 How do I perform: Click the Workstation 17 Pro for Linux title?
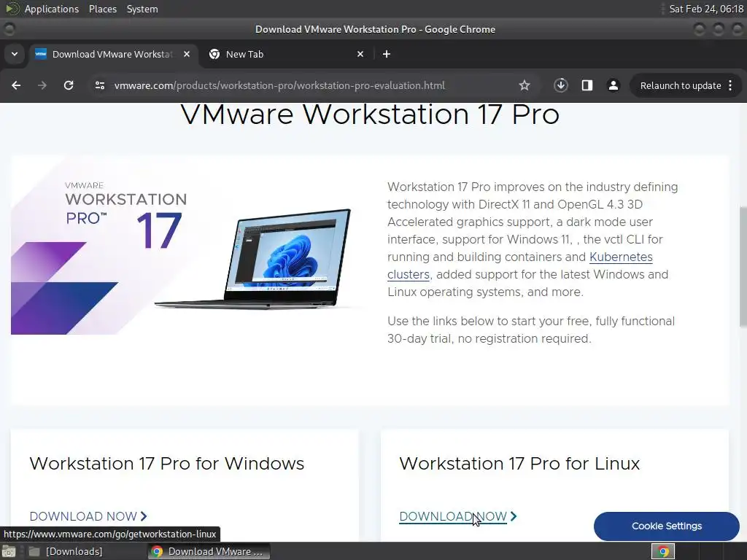519,463
